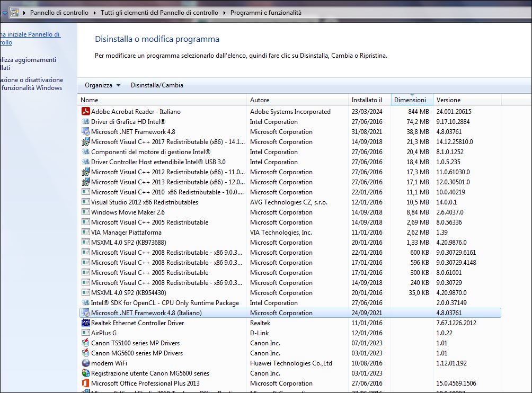Viewport: 532px width, 393px height.
Task: Click the Visual C++ 2012 Redistributable icon
Action: [x=85, y=172]
